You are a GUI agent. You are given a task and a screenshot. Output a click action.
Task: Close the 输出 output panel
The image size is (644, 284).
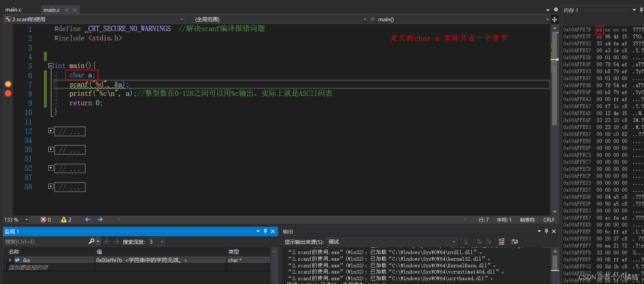[x=554, y=231]
